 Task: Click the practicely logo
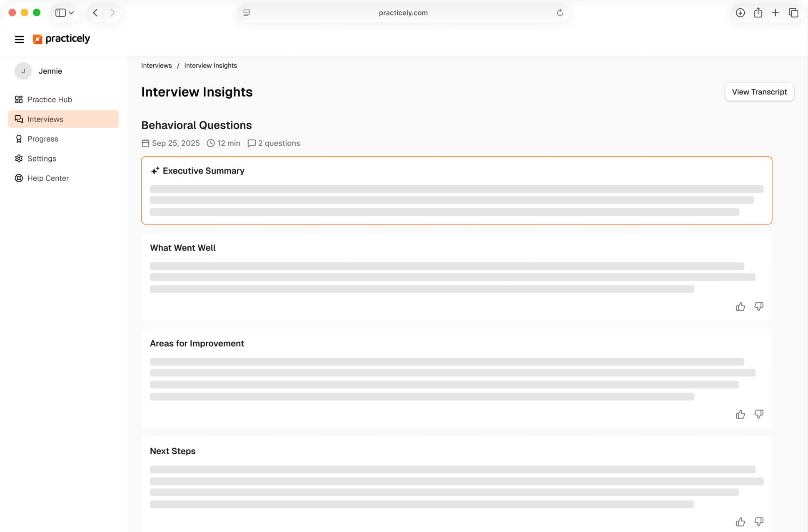pyautogui.click(x=61, y=39)
